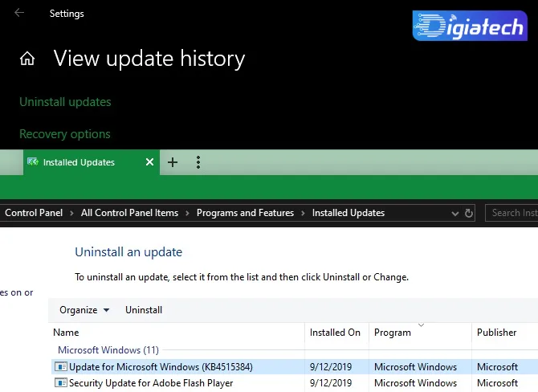This screenshot has height=392, width=538.
Task: Sort by Name column header
Action: [x=176, y=333]
